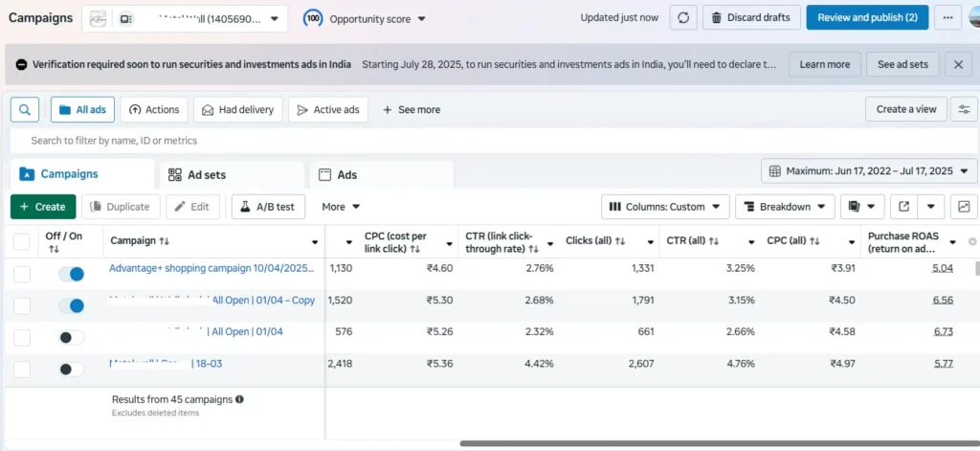This screenshot has height=451, width=980.
Task: Click the view settings sliders icon
Action: pyautogui.click(x=964, y=109)
